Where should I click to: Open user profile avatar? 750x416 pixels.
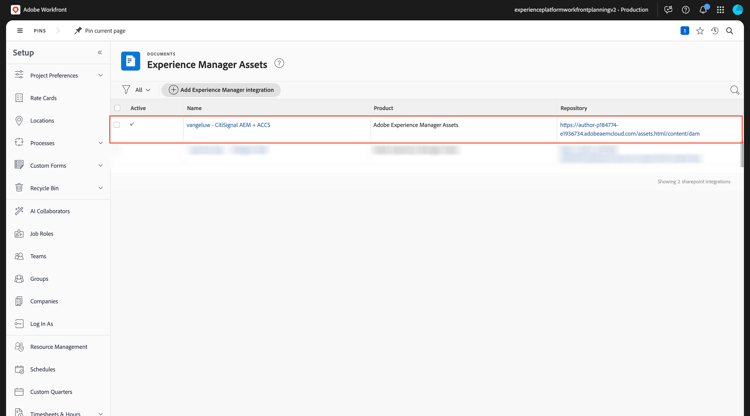pyautogui.click(x=738, y=10)
